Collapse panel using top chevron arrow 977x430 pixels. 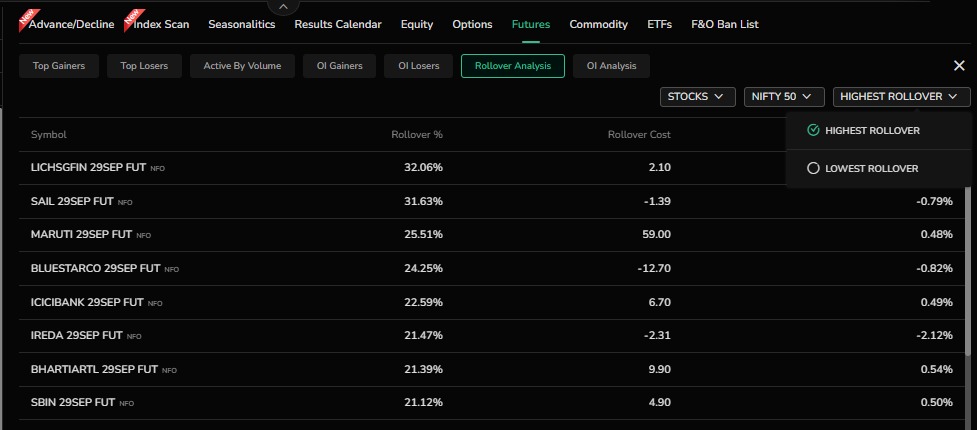284,6
